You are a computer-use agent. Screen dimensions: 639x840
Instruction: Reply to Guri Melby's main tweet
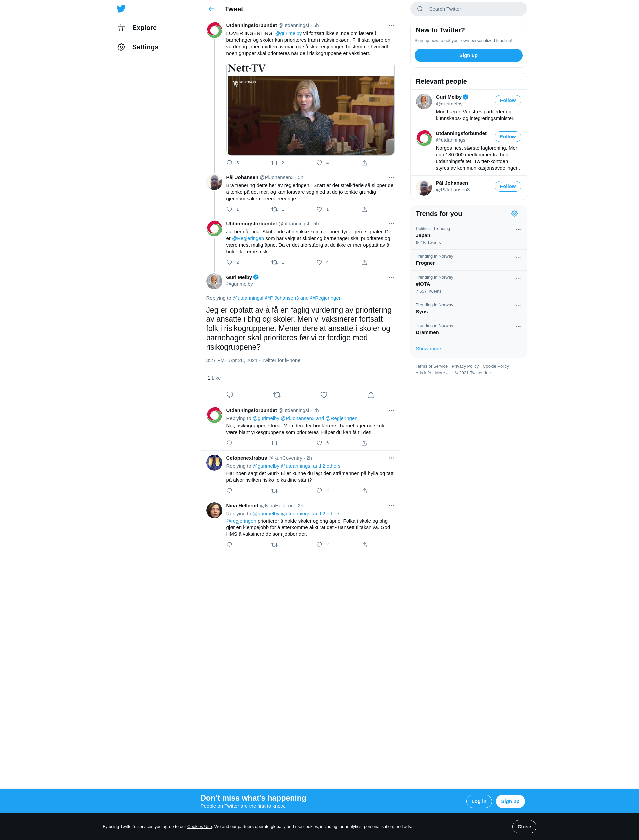(x=230, y=395)
